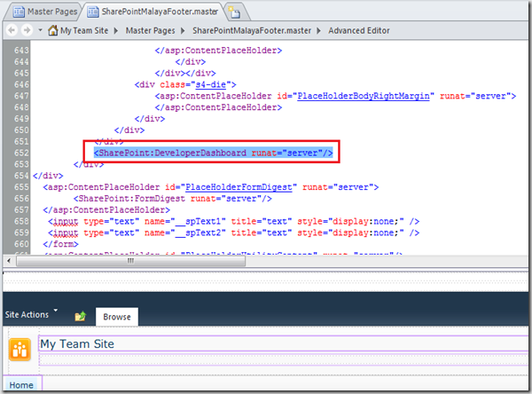Open a new tab with the small page icon
Viewport: 532px width, 394px height.
click(x=234, y=12)
